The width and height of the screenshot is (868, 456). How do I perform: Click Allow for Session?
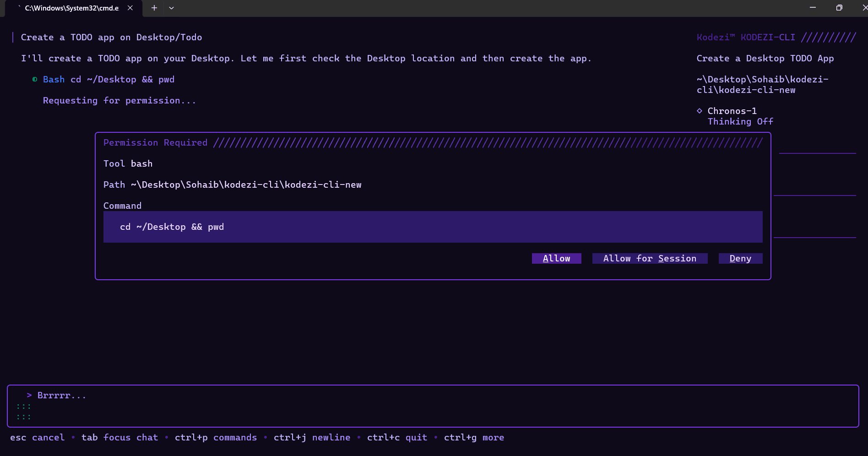pyautogui.click(x=650, y=258)
